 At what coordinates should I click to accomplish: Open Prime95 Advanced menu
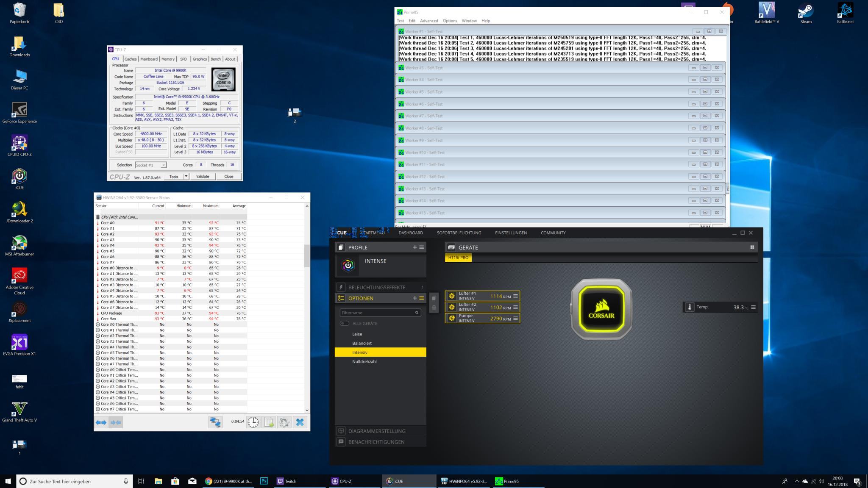tap(429, 21)
